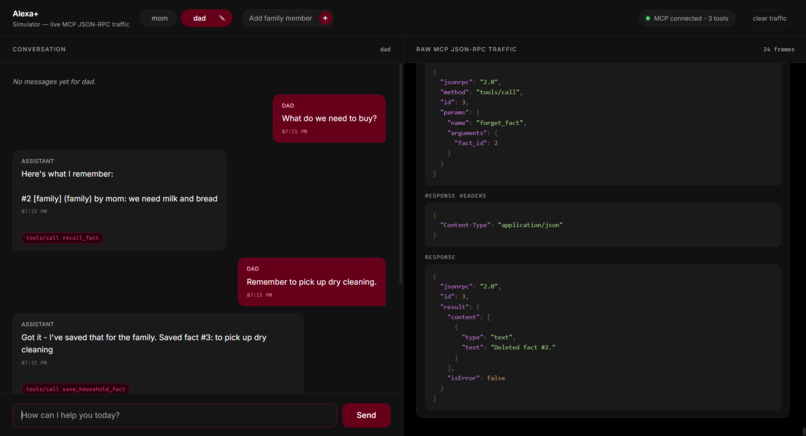Image resolution: width=806 pixels, height=436 pixels.
Task: Click the RAW MCP JSON-RPC TRAFFIC header
Action: (x=466, y=49)
